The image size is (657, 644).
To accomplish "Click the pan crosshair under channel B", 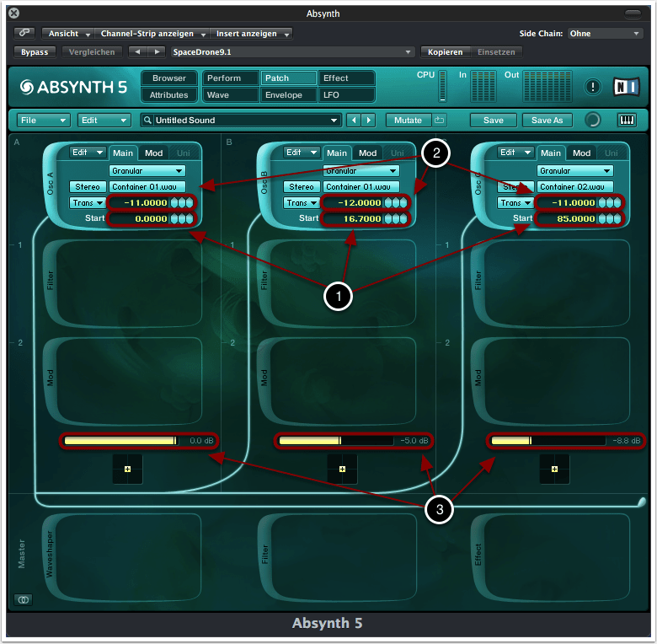I will click(x=342, y=469).
